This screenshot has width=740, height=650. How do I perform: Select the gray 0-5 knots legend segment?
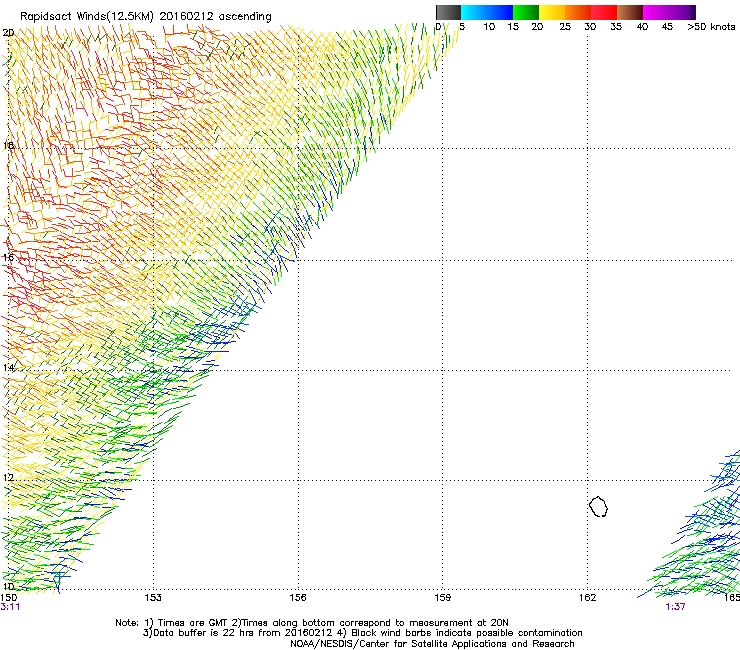[x=448, y=12]
